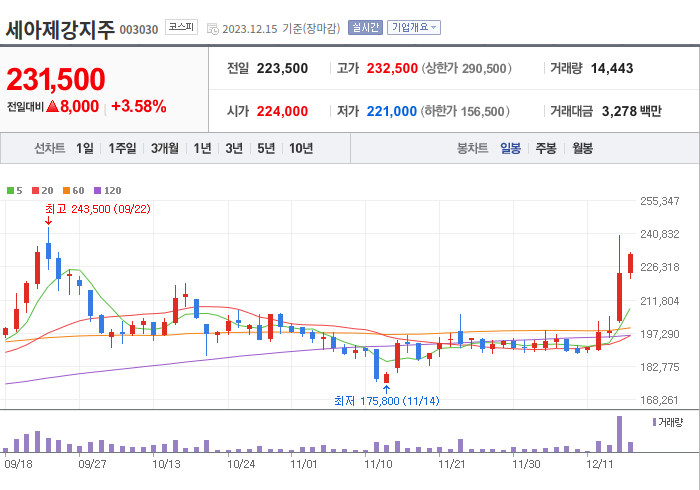
Task: Click the +3.58% change value
Action: click(x=139, y=106)
